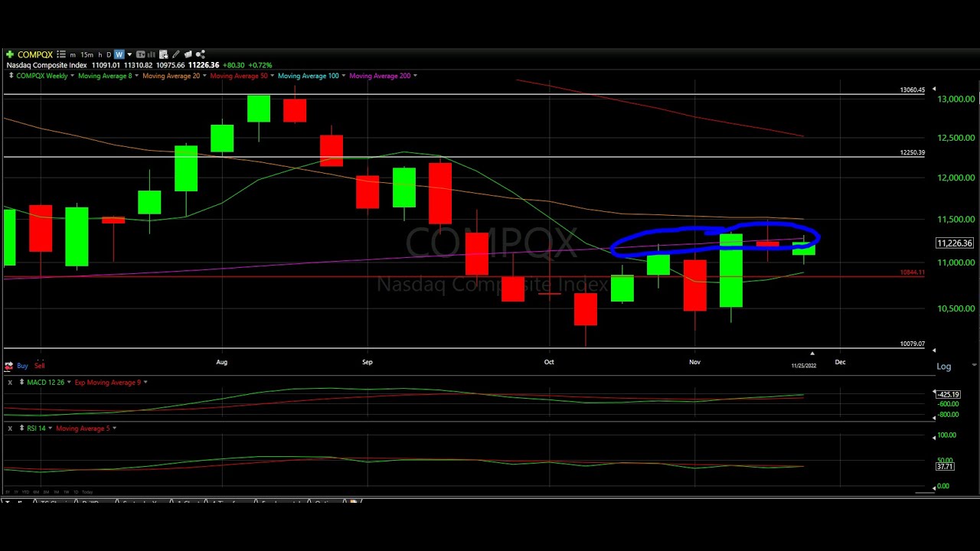Click the 13,000.00 price axis label

[955, 99]
